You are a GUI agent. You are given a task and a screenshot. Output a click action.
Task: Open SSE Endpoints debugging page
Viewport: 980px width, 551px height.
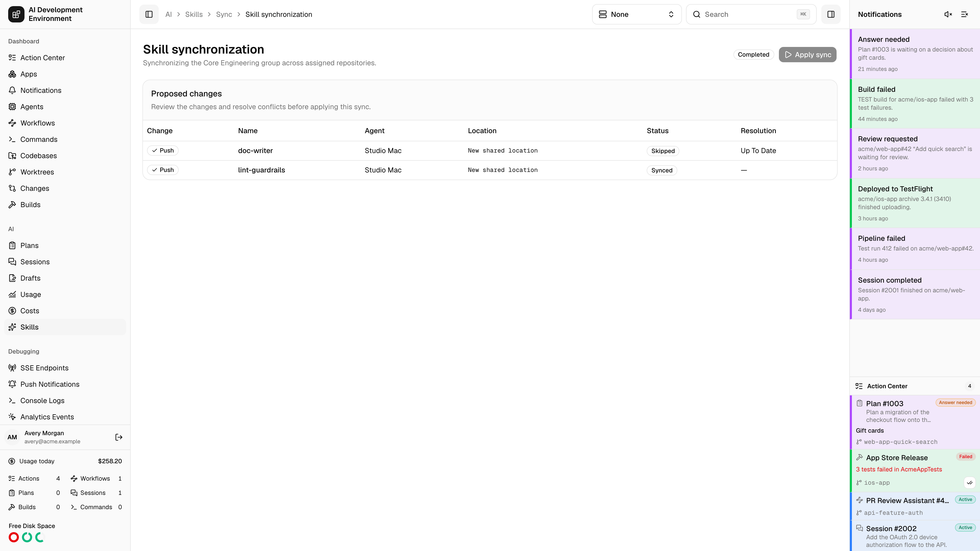(x=65, y=368)
